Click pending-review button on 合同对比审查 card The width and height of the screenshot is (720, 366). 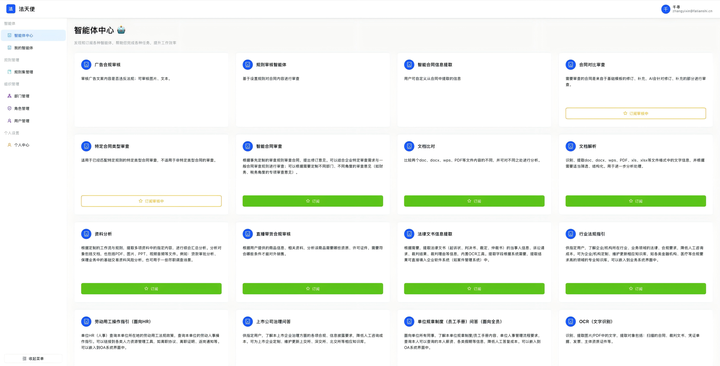pyautogui.click(x=636, y=113)
